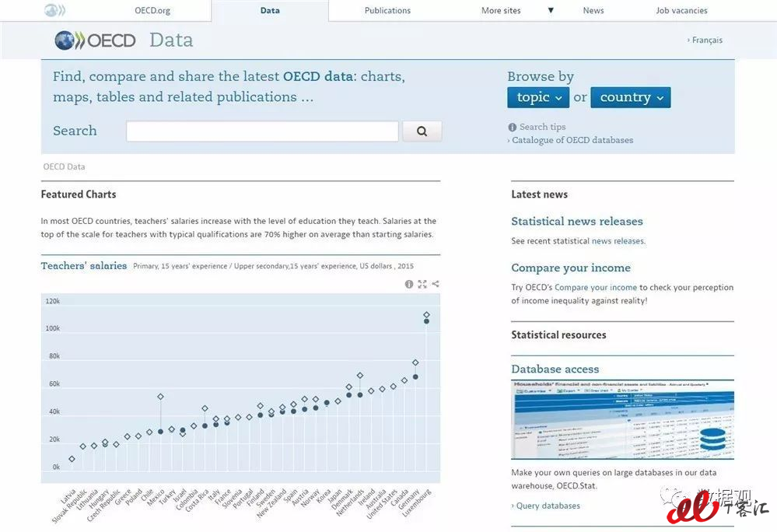The height and width of the screenshot is (532, 777).
Task: Open the Search tips info icon
Action: coord(512,128)
